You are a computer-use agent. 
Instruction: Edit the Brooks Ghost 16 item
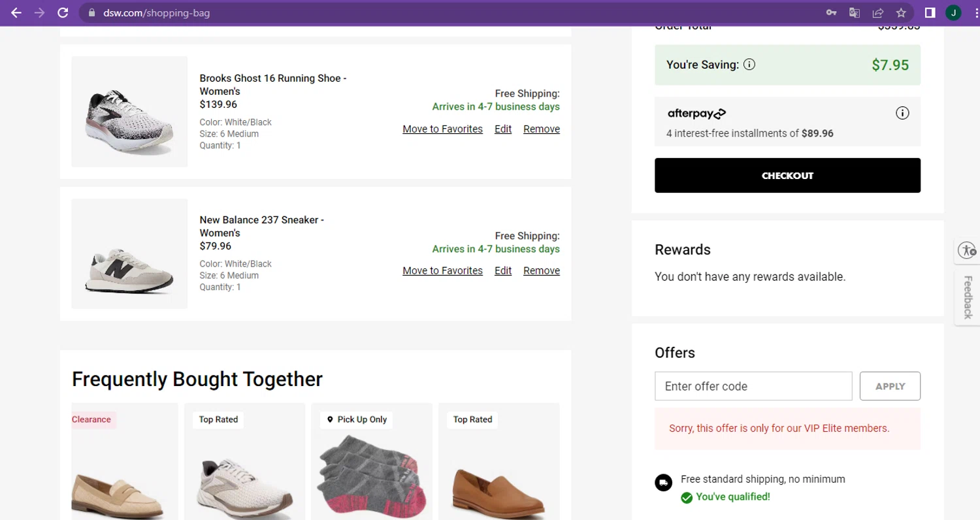pyautogui.click(x=503, y=129)
